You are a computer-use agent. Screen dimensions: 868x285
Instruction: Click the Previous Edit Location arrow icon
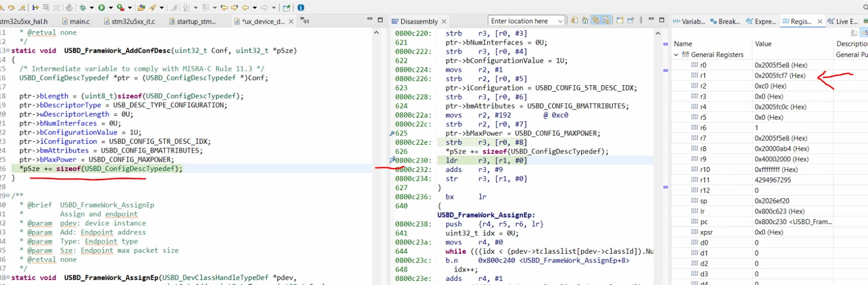224,8
